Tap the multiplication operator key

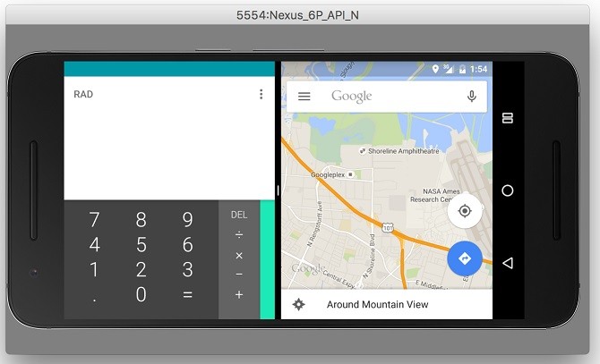pos(239,256)
